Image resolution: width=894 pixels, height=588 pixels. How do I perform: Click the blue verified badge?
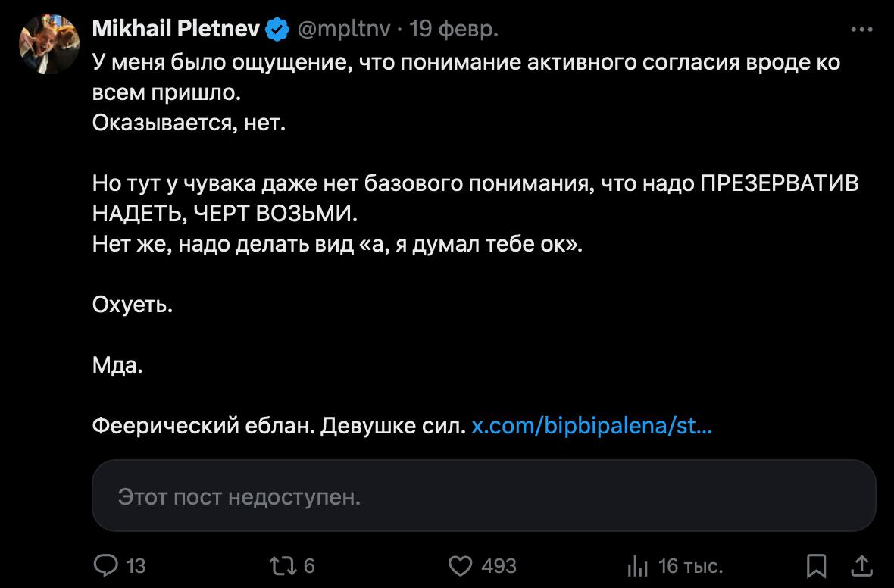[277, 30]
